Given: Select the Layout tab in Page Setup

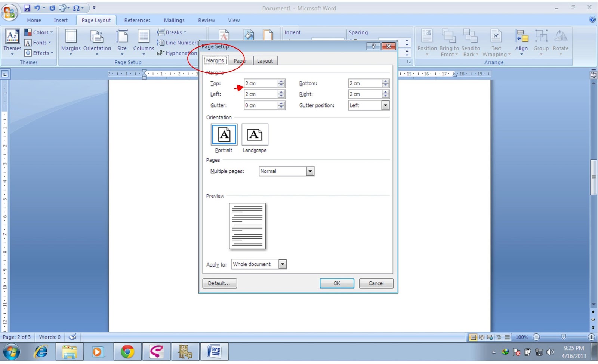Looking at the screenshot, I should [x=265, y=61].
